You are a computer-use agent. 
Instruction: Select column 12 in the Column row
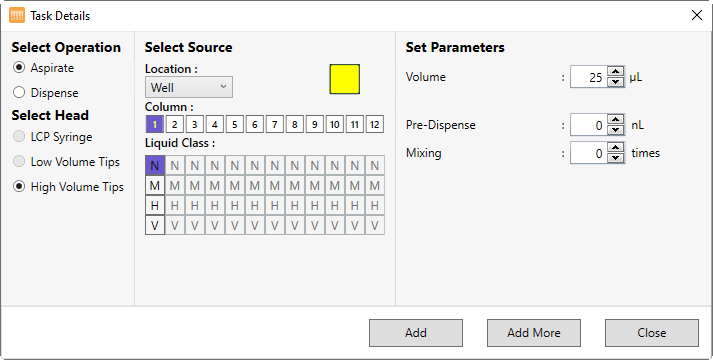[x=375, y=124]
